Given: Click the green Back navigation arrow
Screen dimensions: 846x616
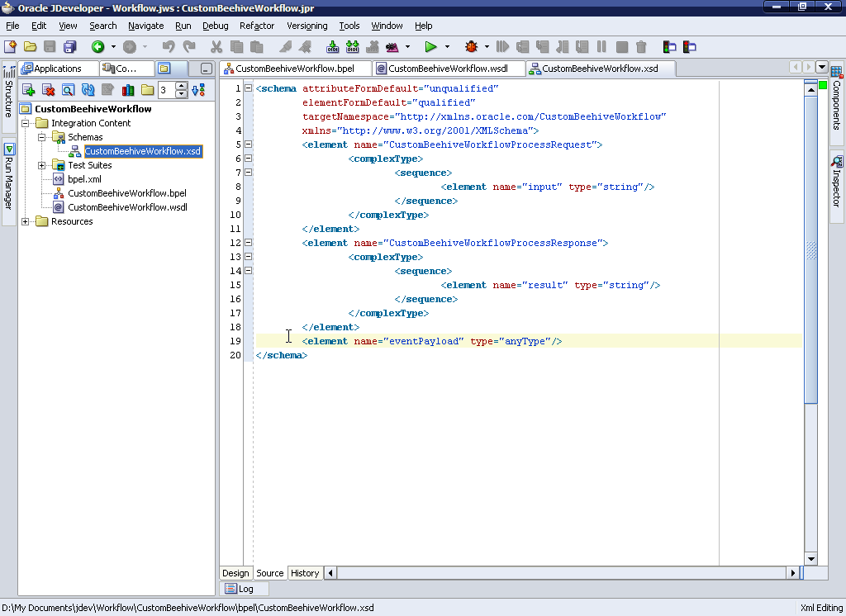Looking at the screenshot, I should (97, 47).
